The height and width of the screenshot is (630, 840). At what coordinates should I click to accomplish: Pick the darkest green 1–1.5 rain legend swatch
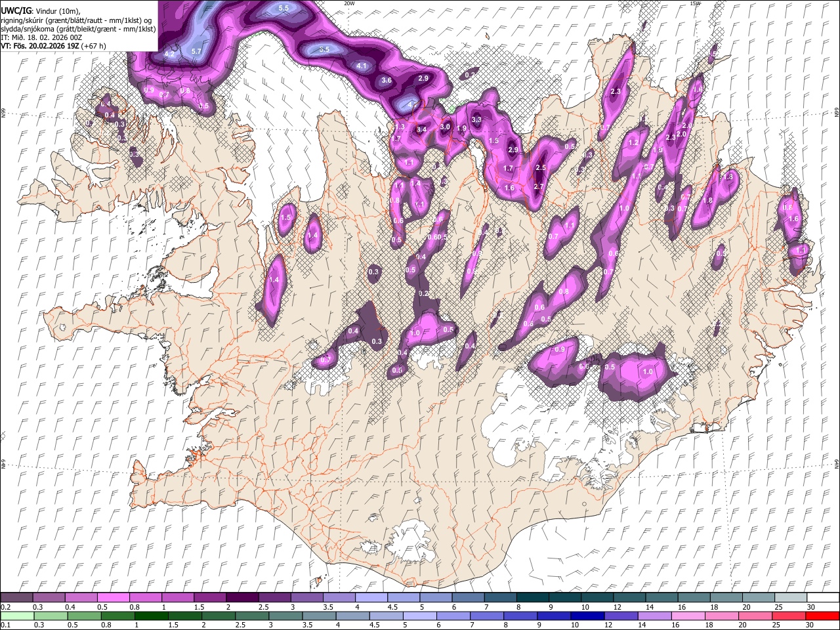coord(151,616)
